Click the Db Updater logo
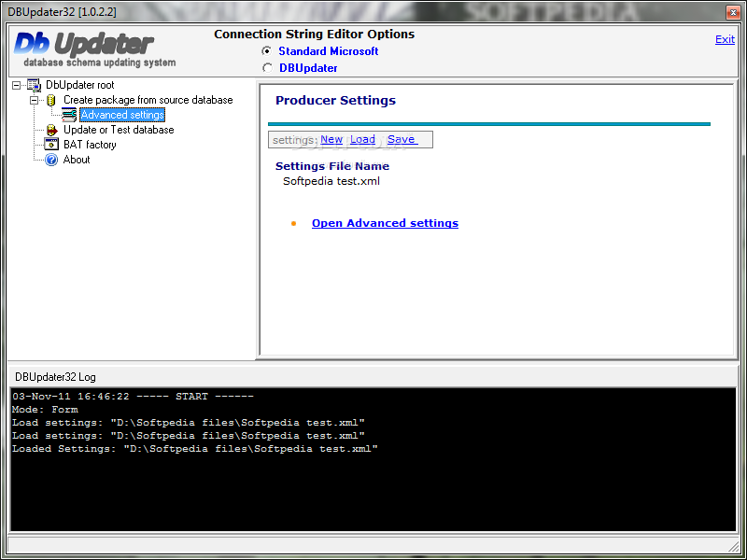This screenshot has width=747, height=560. click(x=94, y=50)
